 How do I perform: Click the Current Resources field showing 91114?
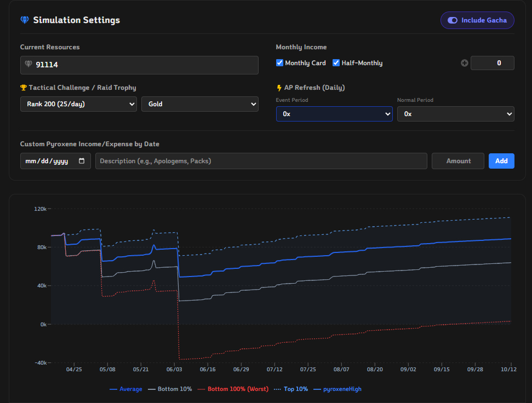tap(139, 65)
